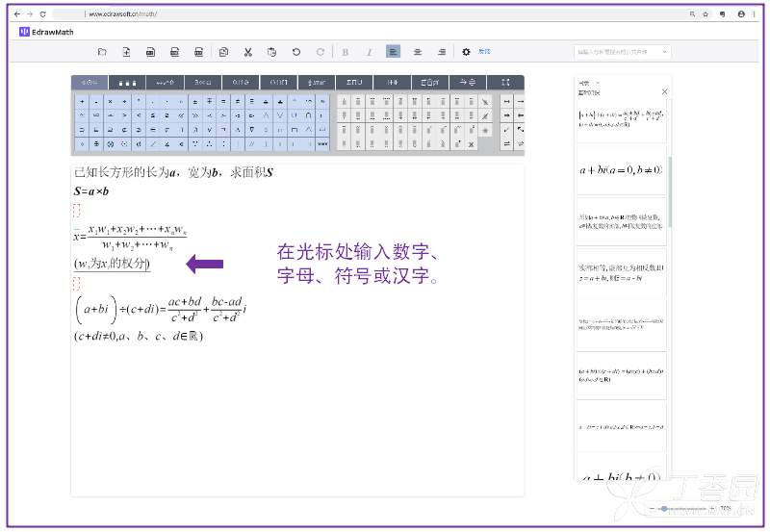Screen dimensions: 770x532
Task: Click the left-right arrow symbol
Action: click(507, 102)
